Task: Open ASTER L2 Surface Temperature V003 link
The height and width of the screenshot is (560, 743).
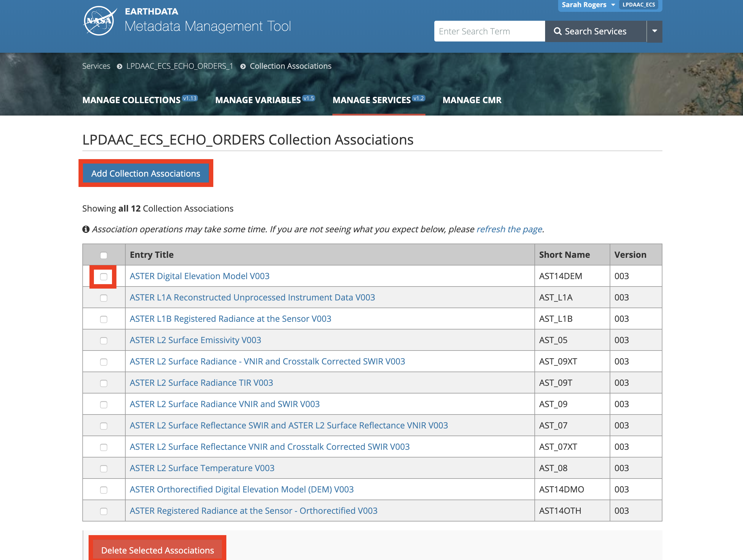Action: (x=202, y=468)
